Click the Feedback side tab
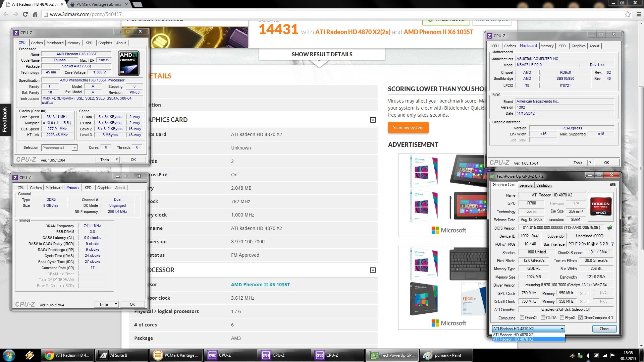 click(4, 119)
